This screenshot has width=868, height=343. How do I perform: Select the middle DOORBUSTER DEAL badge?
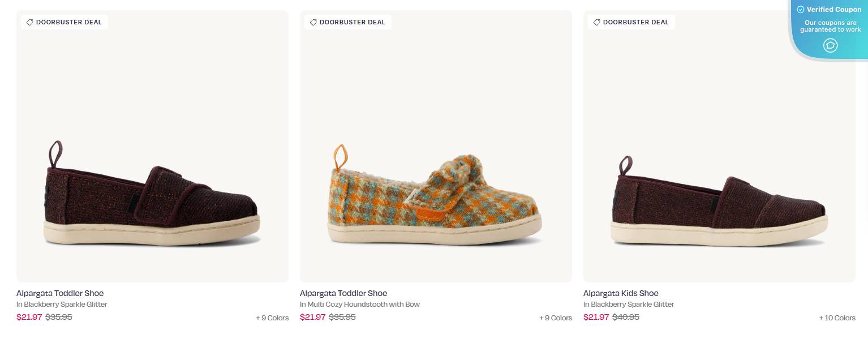pos(347,22)
